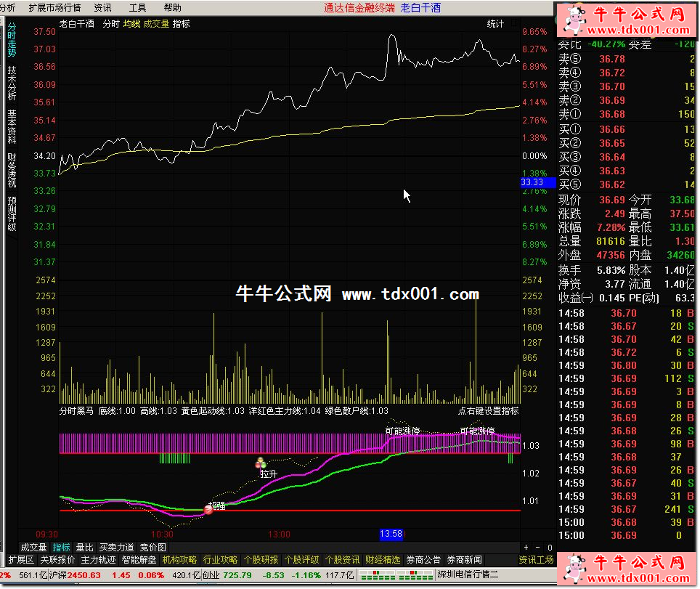Click the 均线 legend label in chart header
The image size is (700, 589).
click(131, 24)
